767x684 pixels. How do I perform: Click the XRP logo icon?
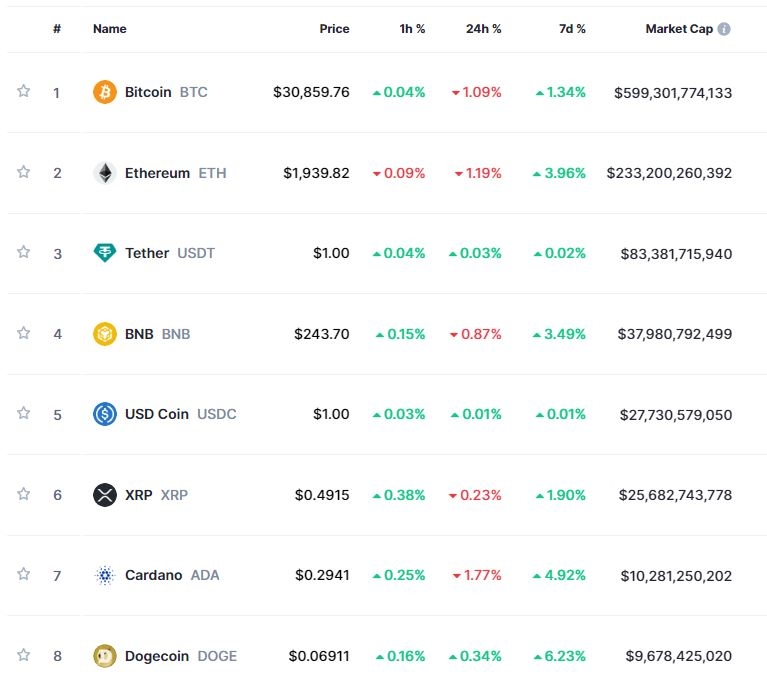tap(105, 495)
